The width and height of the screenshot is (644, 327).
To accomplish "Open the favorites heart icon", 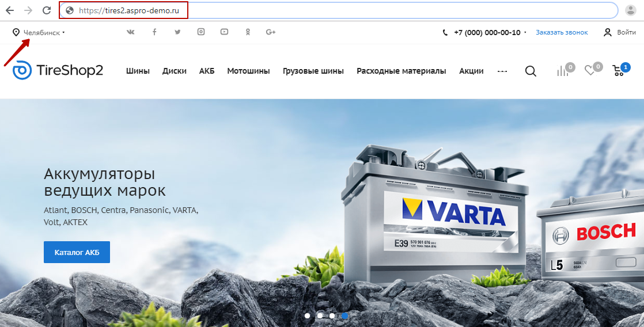I will click(590, 71).
